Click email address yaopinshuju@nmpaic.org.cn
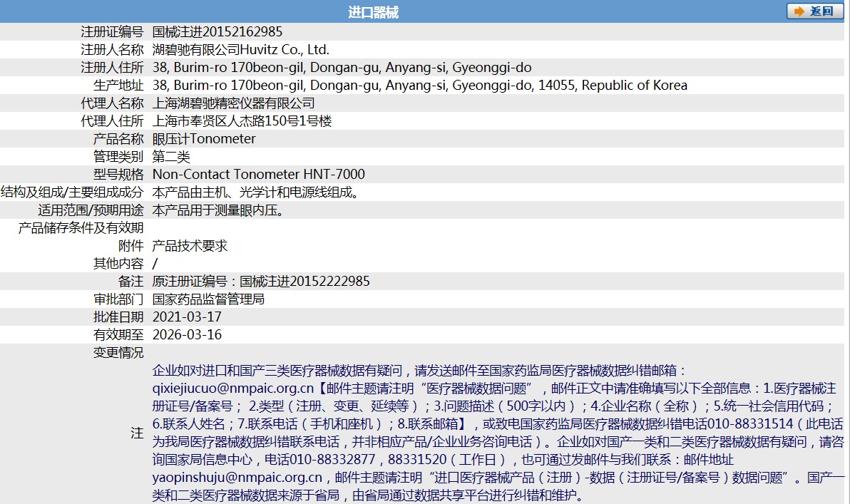This screenshot has width=850, height=504. point(237,478)
